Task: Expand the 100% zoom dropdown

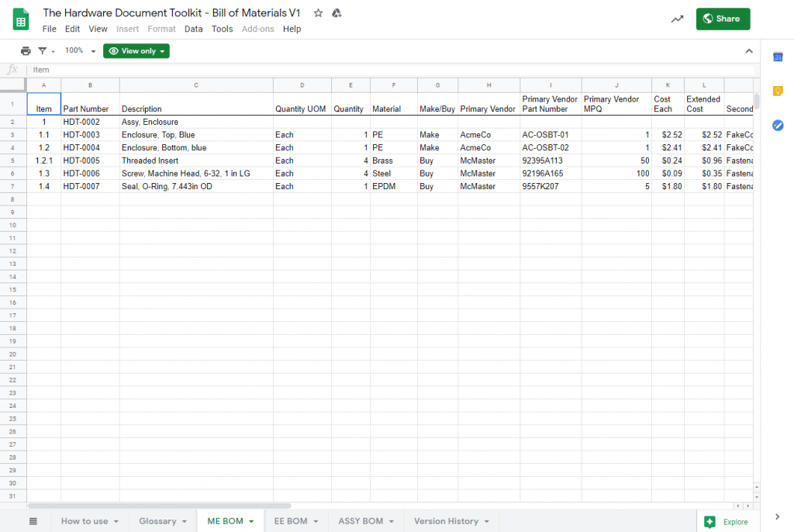Action: [81, 51]
